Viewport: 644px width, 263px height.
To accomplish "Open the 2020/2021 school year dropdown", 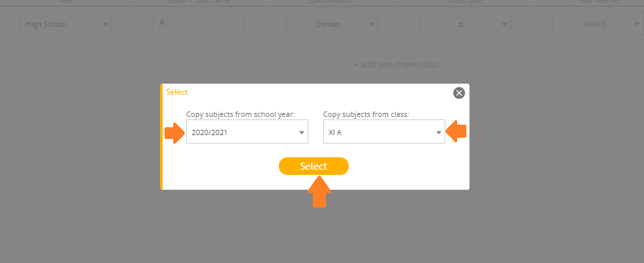I will coord(247,132).
